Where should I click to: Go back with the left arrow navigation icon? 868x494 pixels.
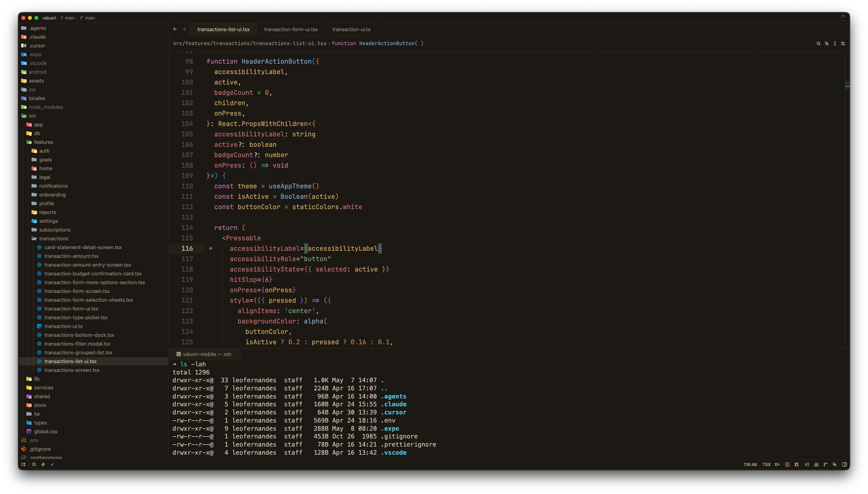coord(175,29)
